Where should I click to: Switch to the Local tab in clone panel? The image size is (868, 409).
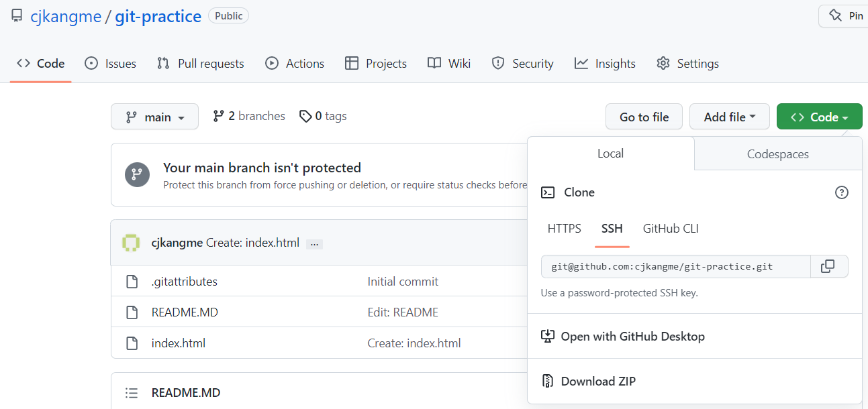pos(611,154)
